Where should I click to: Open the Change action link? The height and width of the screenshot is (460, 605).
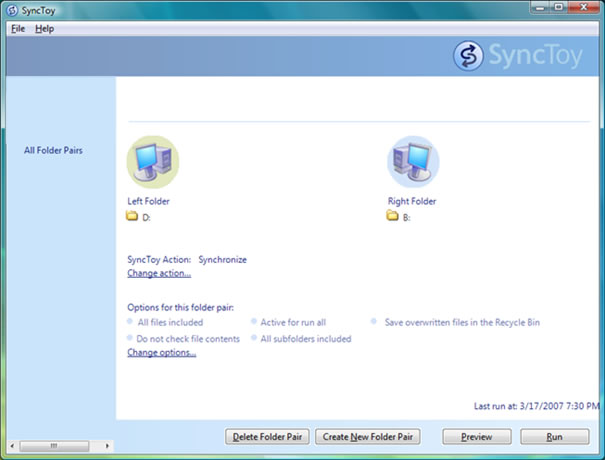[159, 273]
